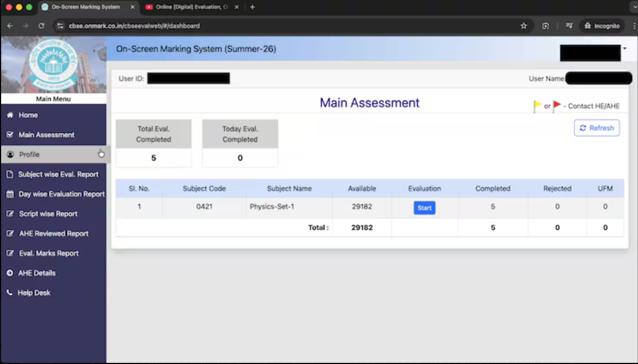Switch to the Online [Digital] Evaluation tab
638x364 pixels.
(192, 7)
